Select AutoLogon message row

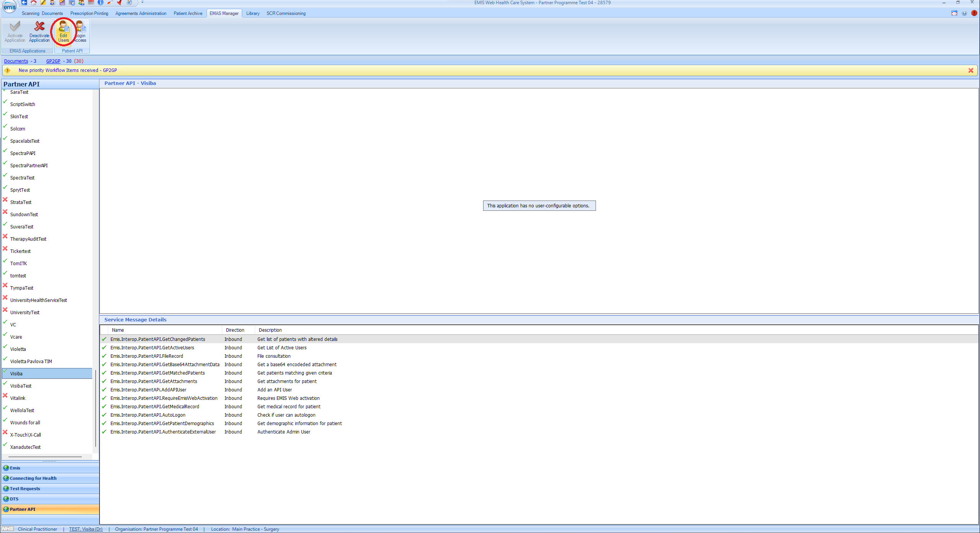point(539,415)
